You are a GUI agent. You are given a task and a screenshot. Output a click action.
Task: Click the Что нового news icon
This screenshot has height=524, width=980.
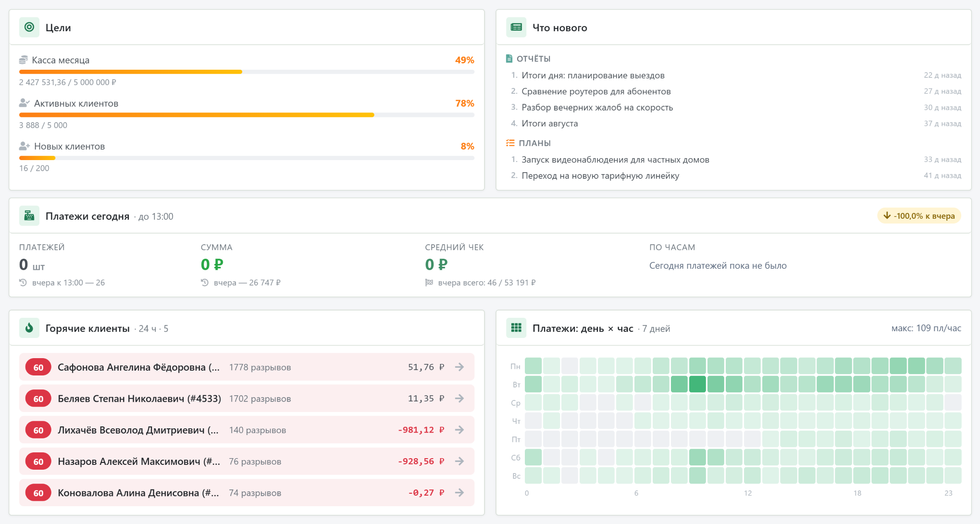[516, 27]
